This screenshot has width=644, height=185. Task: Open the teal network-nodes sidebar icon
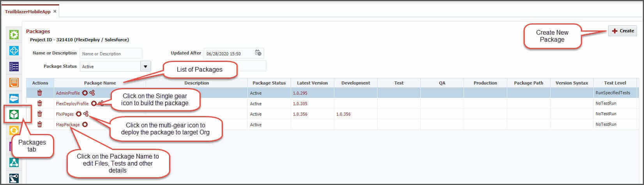[x=14, y=162]
